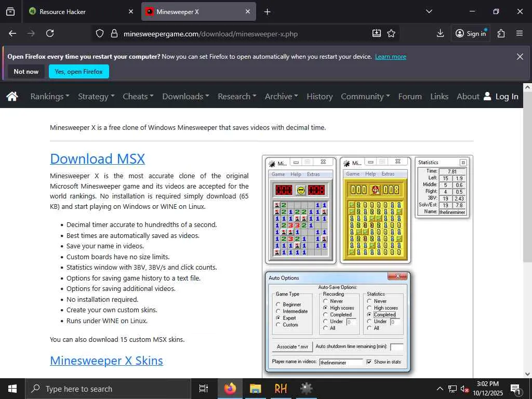Open the Links nav item

[x=440, y=96]
